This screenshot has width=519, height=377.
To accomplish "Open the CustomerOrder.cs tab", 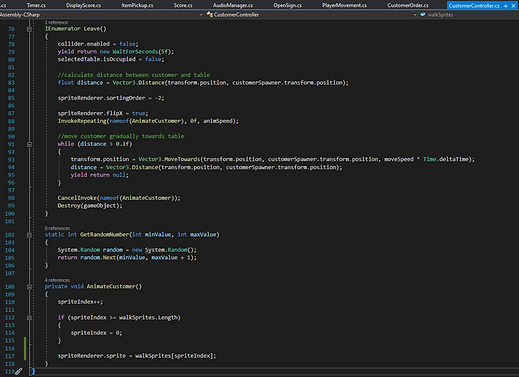I will 408,5.
